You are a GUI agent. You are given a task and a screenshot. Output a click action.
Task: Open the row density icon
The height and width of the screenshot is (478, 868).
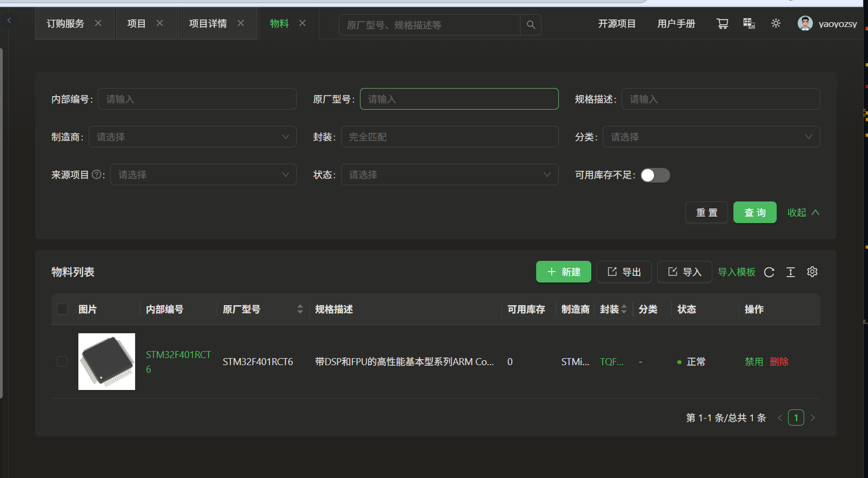click(791, 272)
